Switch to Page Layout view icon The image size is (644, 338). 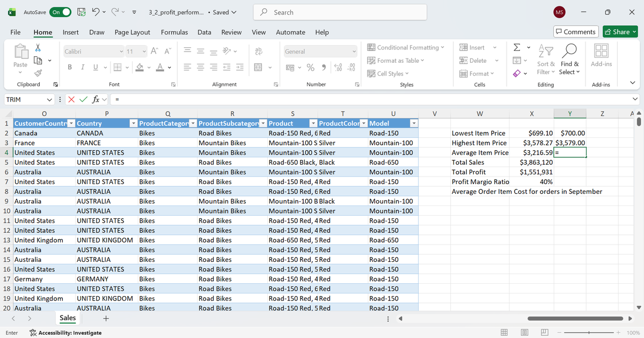click(x=525, y=333)
